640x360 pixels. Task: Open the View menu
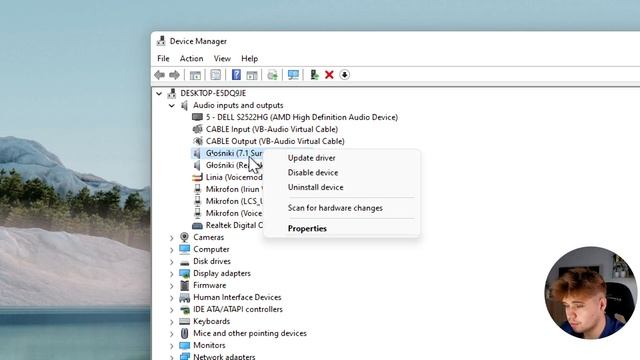(x=222, y=58)
